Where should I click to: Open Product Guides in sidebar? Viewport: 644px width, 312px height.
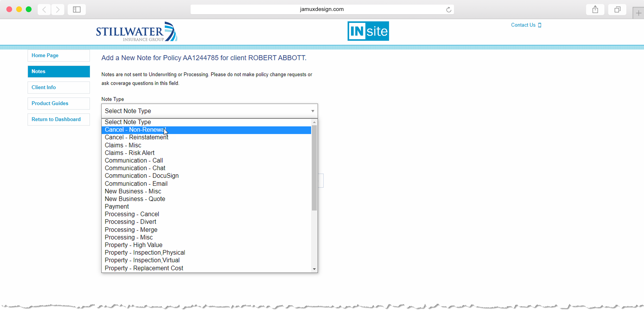(59, 103)
